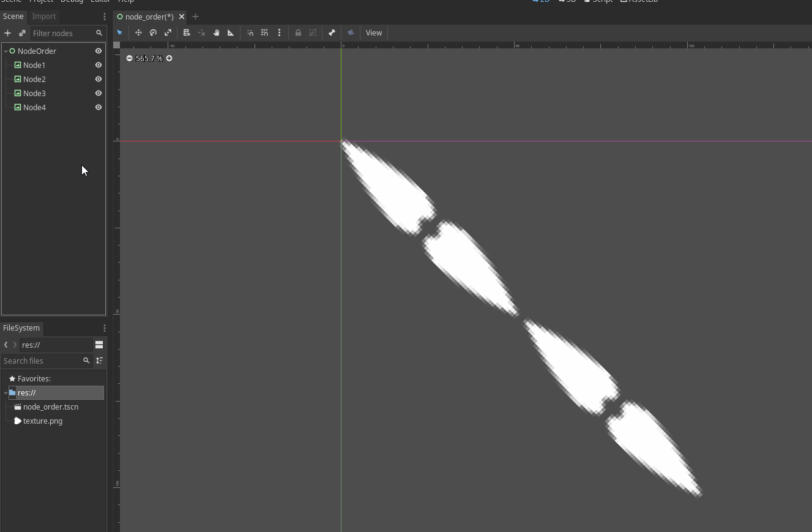Screen dimensions: 812x532
Task: Toggle smart snapping on
Action: (x=250, y=32)
